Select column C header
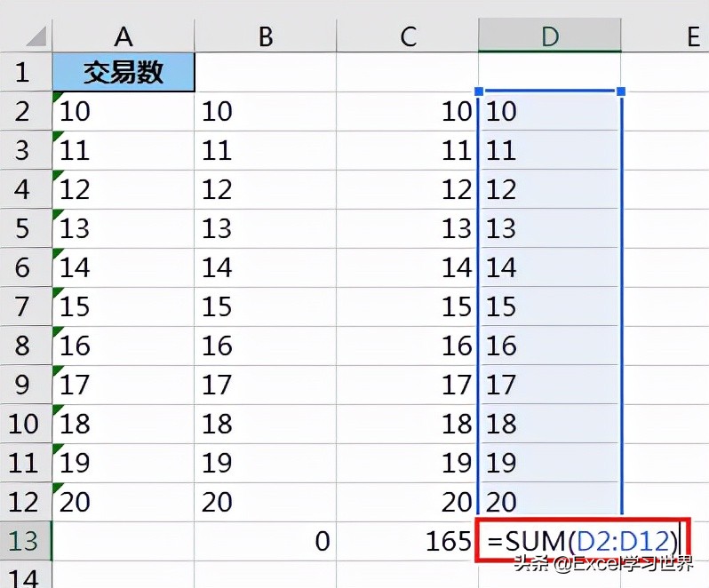The height and width of the screenshot is (588, 709). [x=408, y=36]
